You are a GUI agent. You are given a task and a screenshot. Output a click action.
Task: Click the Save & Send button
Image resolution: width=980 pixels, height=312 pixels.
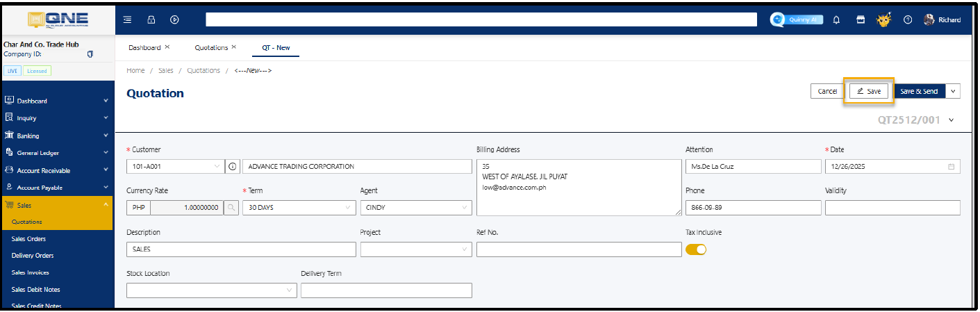point(919,91)
